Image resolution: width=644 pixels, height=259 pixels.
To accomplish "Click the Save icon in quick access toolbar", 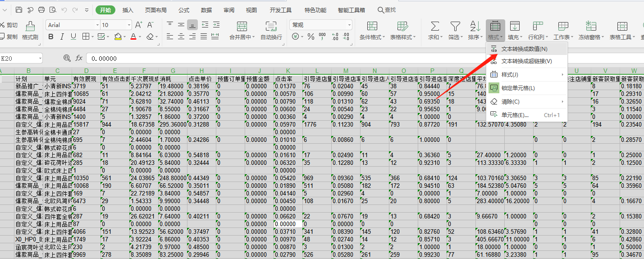I will (x=19, y=9).
